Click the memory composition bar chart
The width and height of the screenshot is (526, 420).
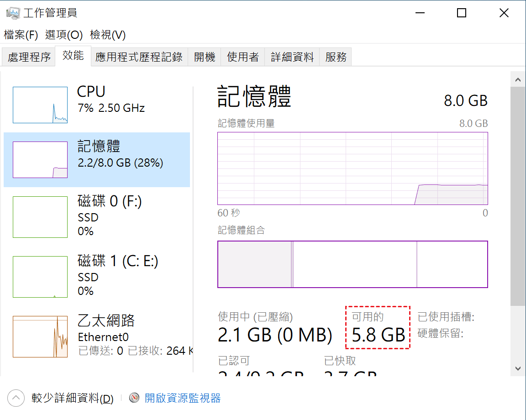click(352, 264)
